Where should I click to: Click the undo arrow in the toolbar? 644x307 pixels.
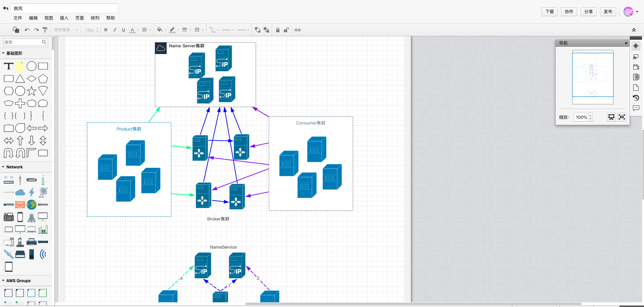(27, 30)
